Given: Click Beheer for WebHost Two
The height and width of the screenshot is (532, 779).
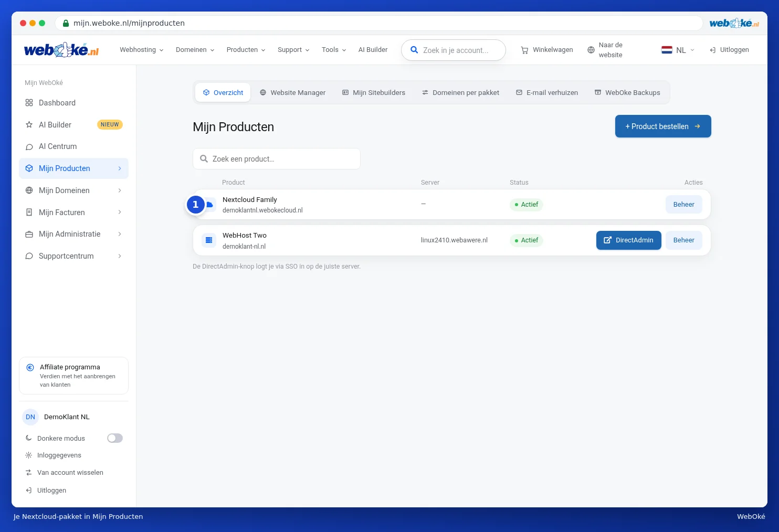Looking at the screenshot, I should (684, 240).
